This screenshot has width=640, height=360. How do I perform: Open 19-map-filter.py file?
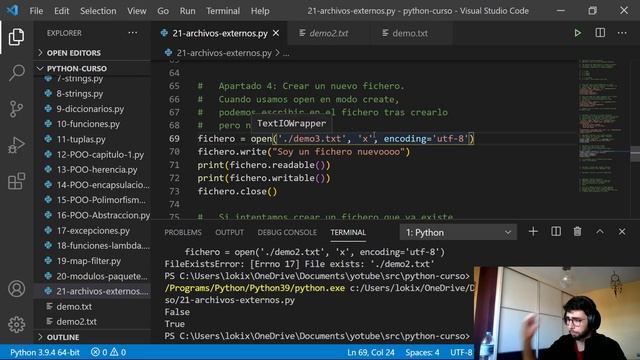point(89,261)
